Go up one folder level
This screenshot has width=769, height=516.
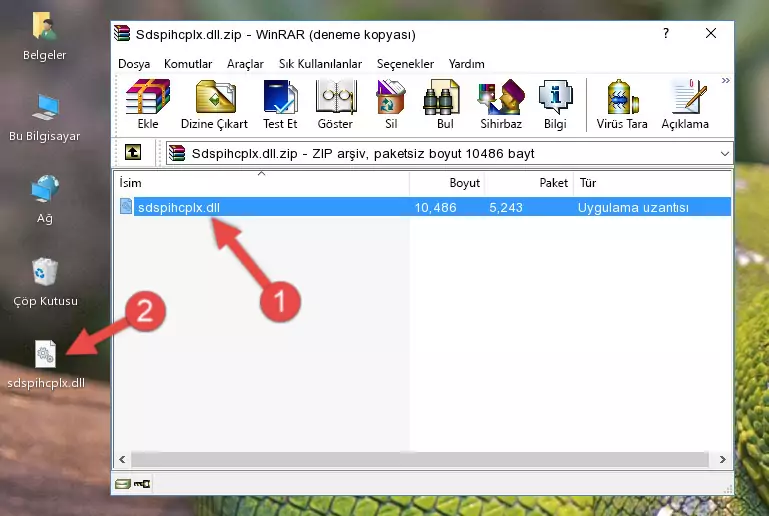point(133,153)
